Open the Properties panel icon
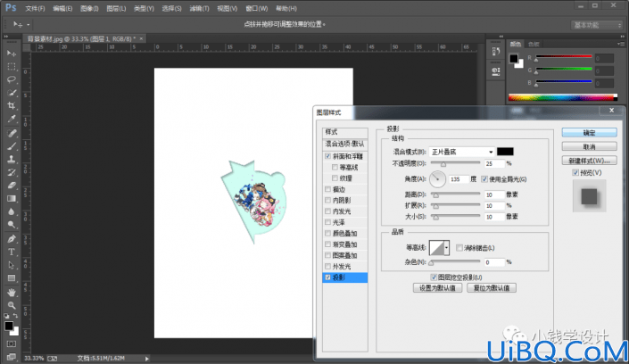The height and width of the screenshot is (364, 629). [496, 71]
